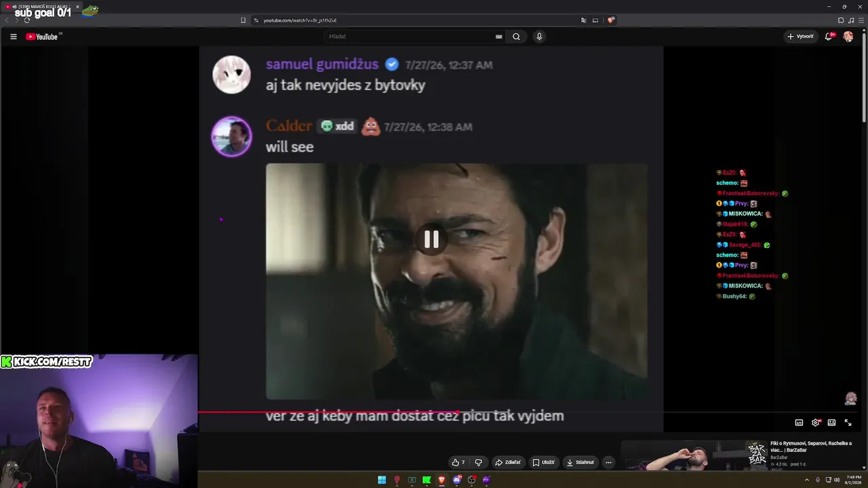This screenshot has width=868, height=488.
Task: Open the browser main menu
Action: point(861,20)
